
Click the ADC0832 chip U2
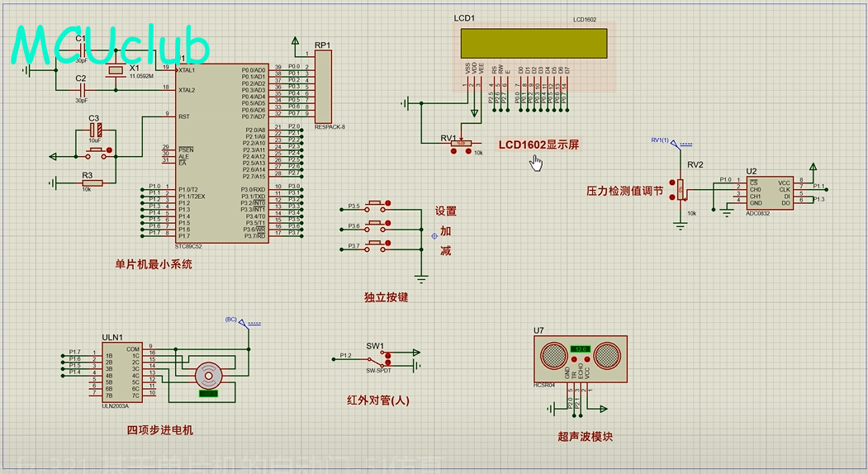768,192
